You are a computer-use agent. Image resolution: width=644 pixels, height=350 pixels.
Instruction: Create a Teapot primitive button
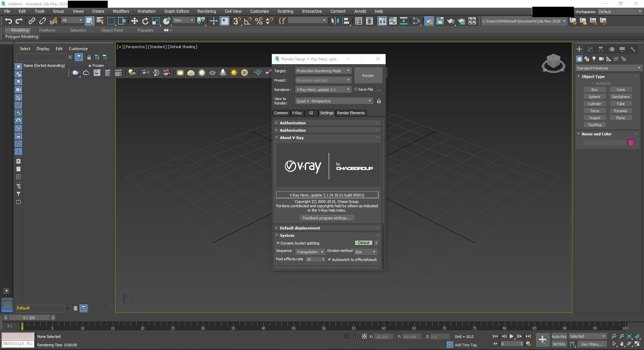[594, 118]
